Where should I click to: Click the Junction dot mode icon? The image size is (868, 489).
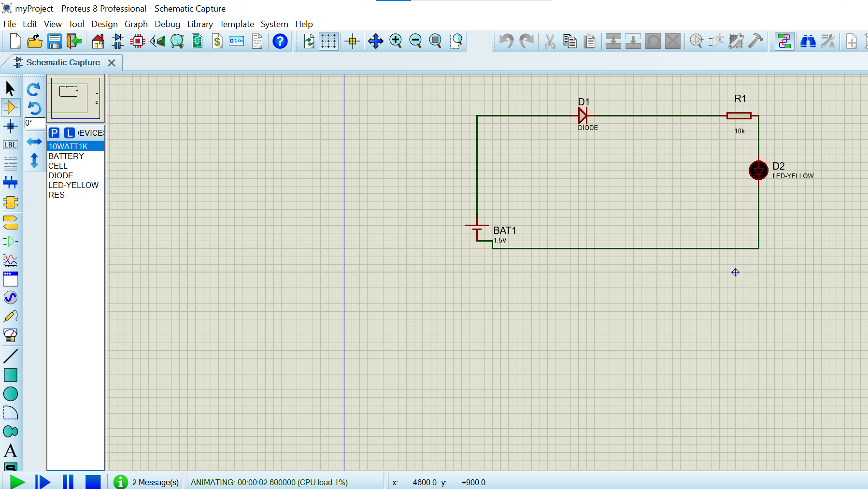11,127
